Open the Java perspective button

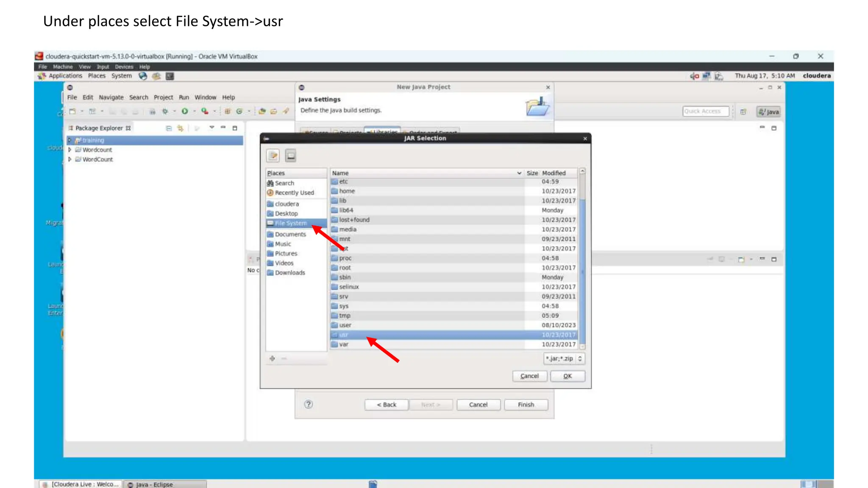pos(768,112)
